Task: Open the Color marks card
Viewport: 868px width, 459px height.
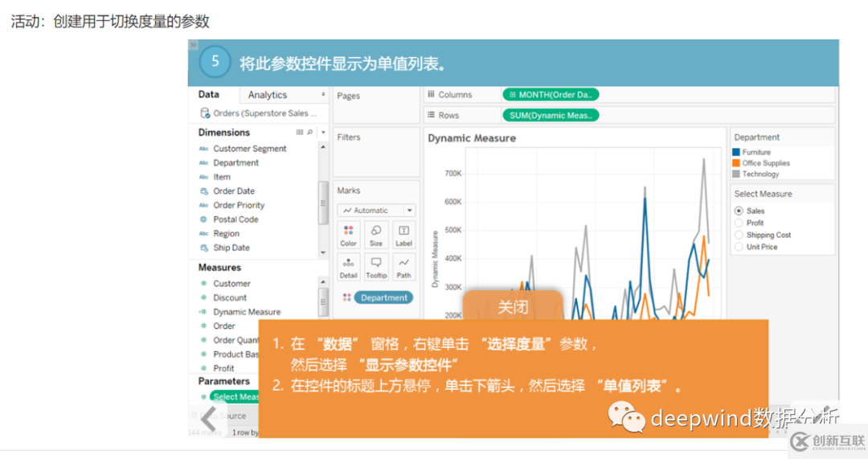Action: [348, 236]
